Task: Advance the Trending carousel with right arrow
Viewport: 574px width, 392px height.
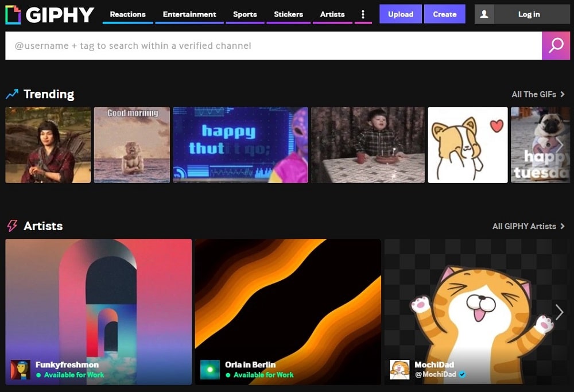Action: (559, 145)
